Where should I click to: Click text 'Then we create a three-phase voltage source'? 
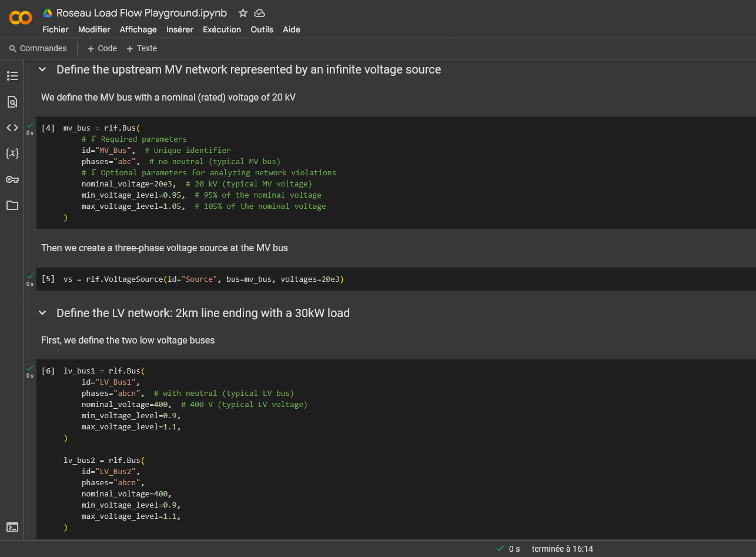click(165, 248)
